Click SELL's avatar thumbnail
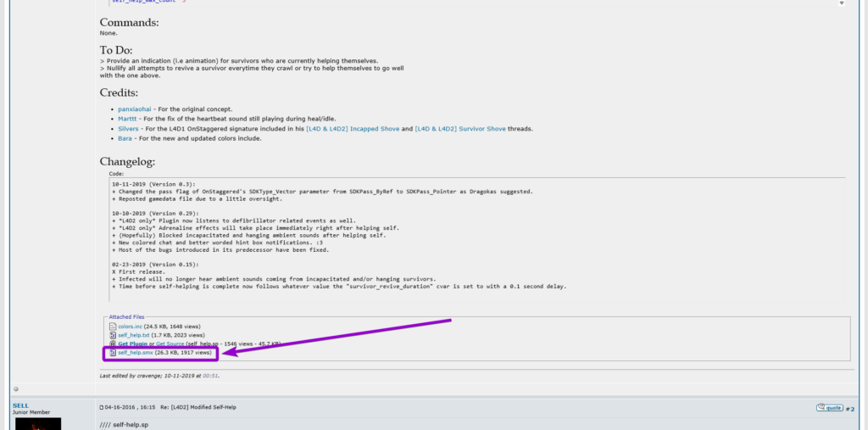868x430 pixels. tap(38, 424)
